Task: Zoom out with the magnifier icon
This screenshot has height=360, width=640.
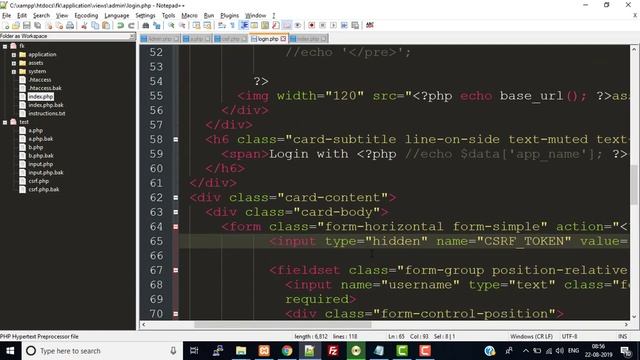Action: point(182,25)
